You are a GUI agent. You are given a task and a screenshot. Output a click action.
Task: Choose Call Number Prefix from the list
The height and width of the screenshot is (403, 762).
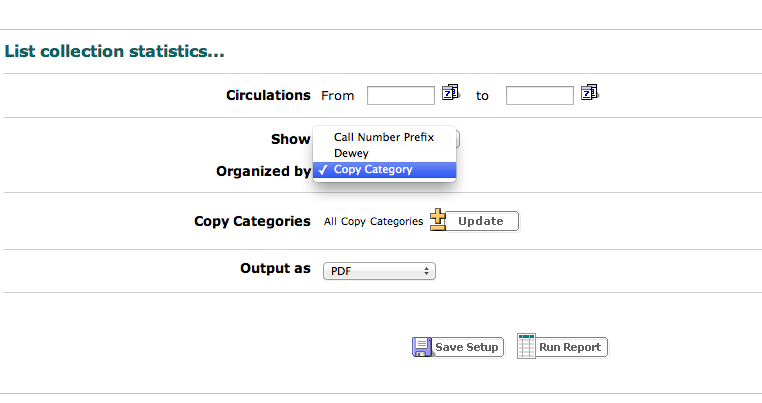click(x=384, y=137)
